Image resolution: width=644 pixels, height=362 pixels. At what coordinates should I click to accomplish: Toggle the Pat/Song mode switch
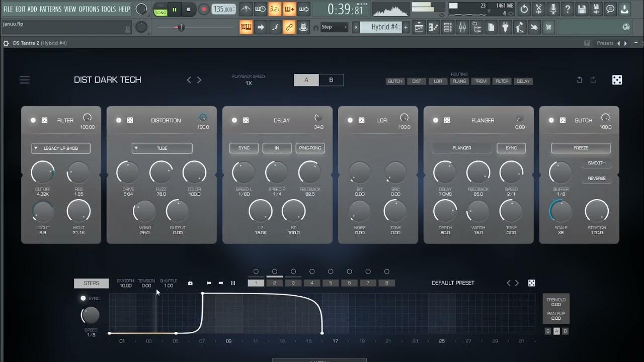point(160,9)
